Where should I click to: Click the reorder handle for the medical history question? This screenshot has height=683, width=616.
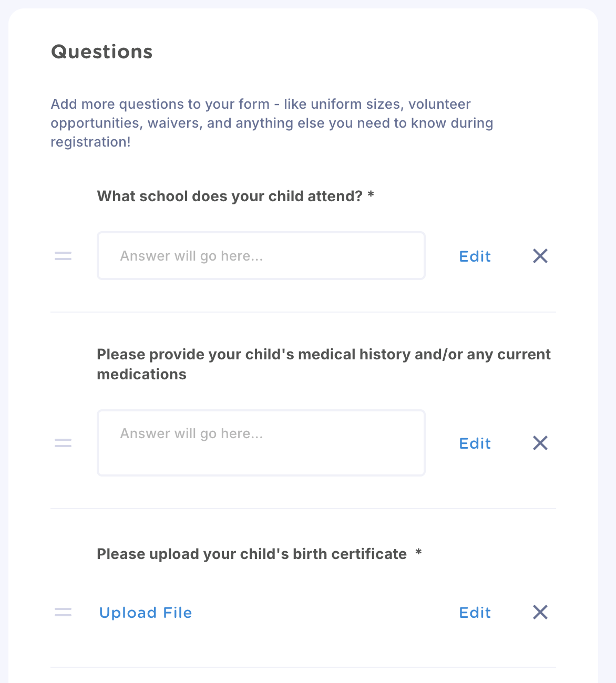tap(63, 443)
